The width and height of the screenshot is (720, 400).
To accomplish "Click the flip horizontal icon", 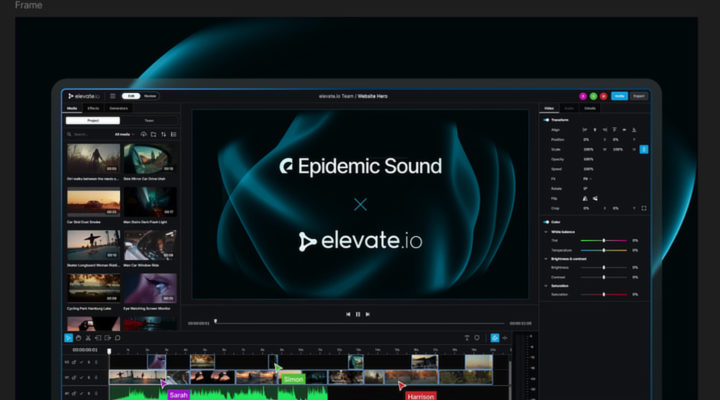I will point(585,198).
